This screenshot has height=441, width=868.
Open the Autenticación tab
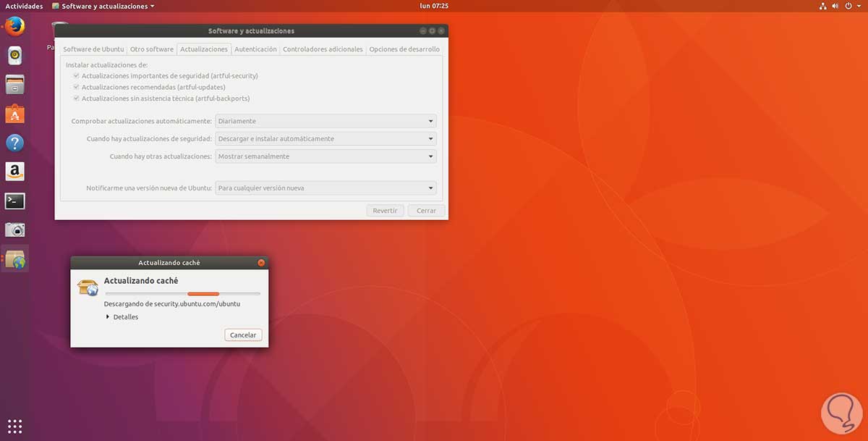point(255,49)
